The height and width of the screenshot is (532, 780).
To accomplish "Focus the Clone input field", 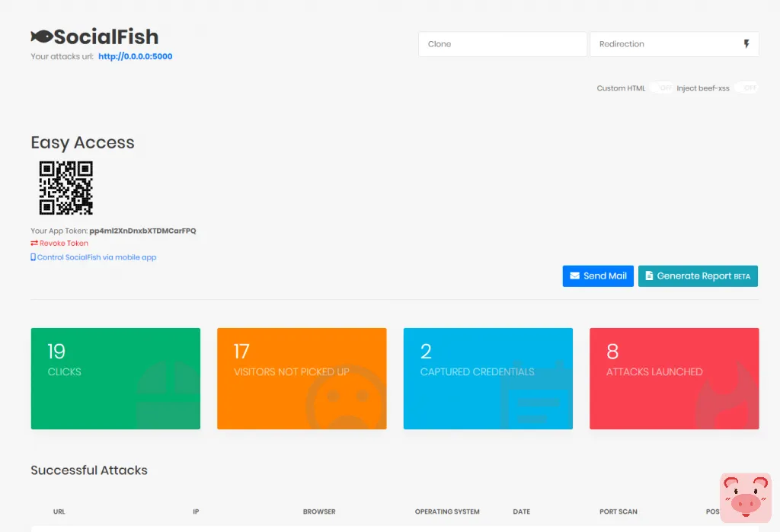I will pyautogui.click(x=503, y=44).
